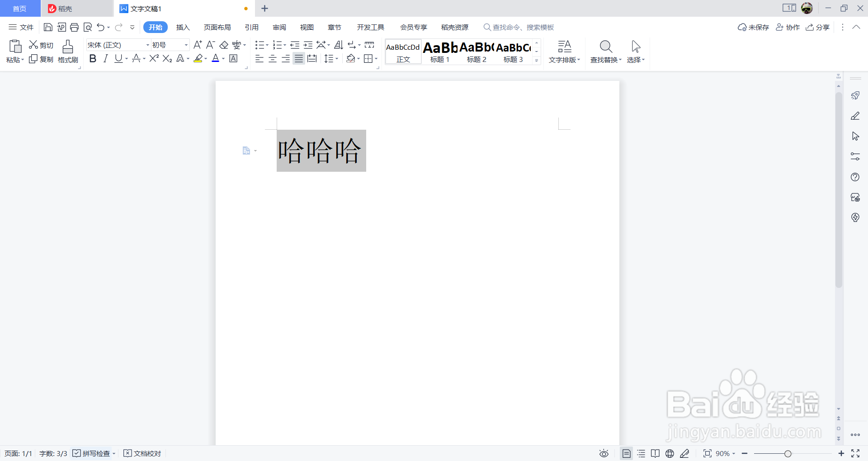Screen dimensions: 868x461
Task: Click the Redo arrow icon
Action: (118, 28)
